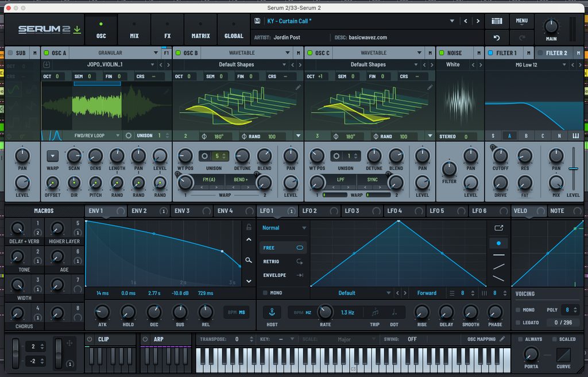Click the OSC mapping pencil icon
The width and height of the screenshot is (588, 377).
click(x=502, y=338)
